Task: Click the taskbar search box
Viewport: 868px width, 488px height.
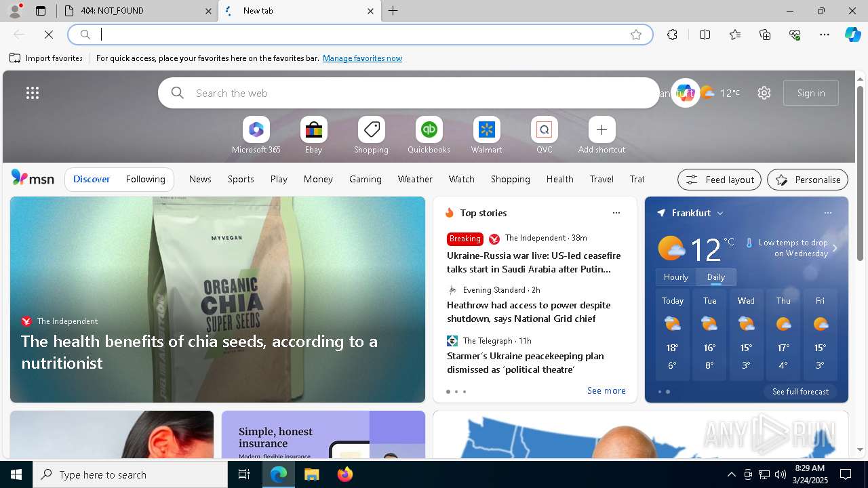Action: (x=130, y=474)
